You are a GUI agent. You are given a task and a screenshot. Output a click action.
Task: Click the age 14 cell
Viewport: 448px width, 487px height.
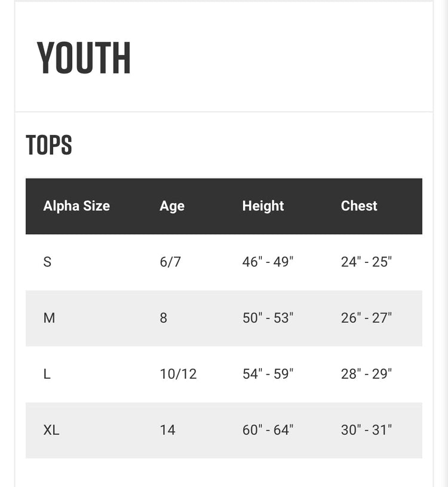pos(167,430)
